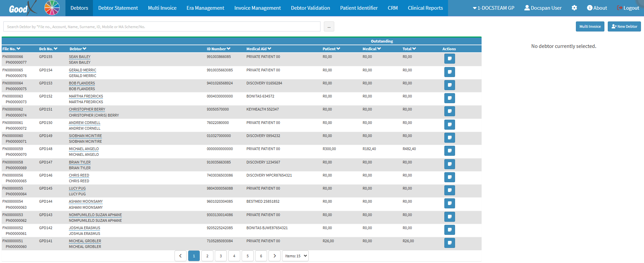Sort by Medical Aid column header
This screenshot has height=263, width=644.
coord(258,49)
